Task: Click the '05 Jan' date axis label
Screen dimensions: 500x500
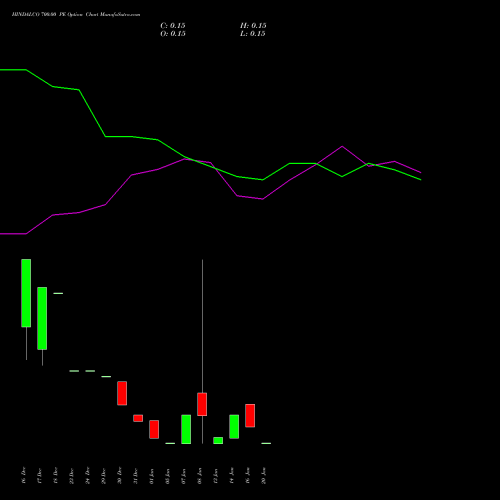Action: point(168,476)
